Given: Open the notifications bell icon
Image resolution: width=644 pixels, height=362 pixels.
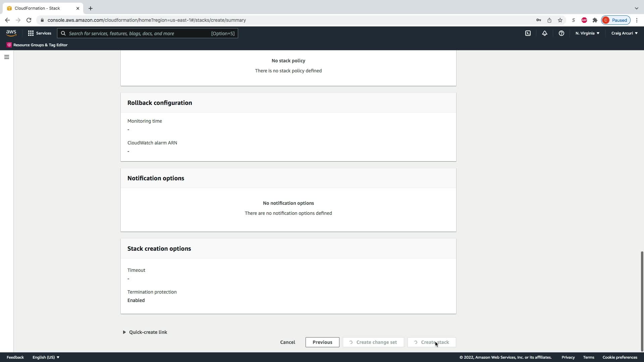Looking at the screenshot, I should [x=545, y=33].
